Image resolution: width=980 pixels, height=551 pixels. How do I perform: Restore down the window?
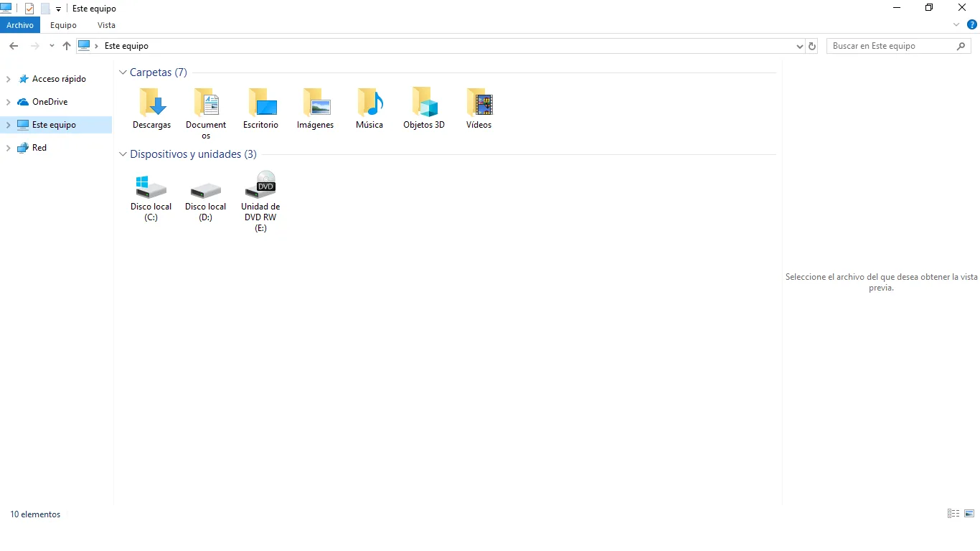click(929, 8)
